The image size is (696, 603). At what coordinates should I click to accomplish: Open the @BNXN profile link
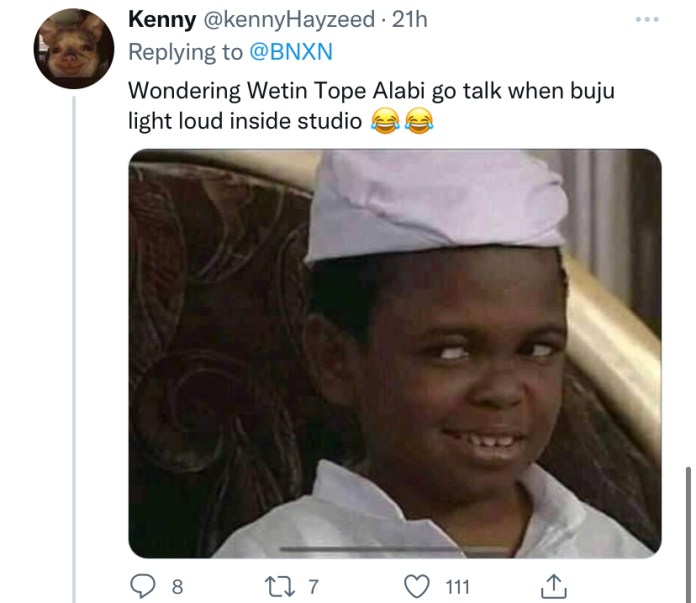coord(289,53)
